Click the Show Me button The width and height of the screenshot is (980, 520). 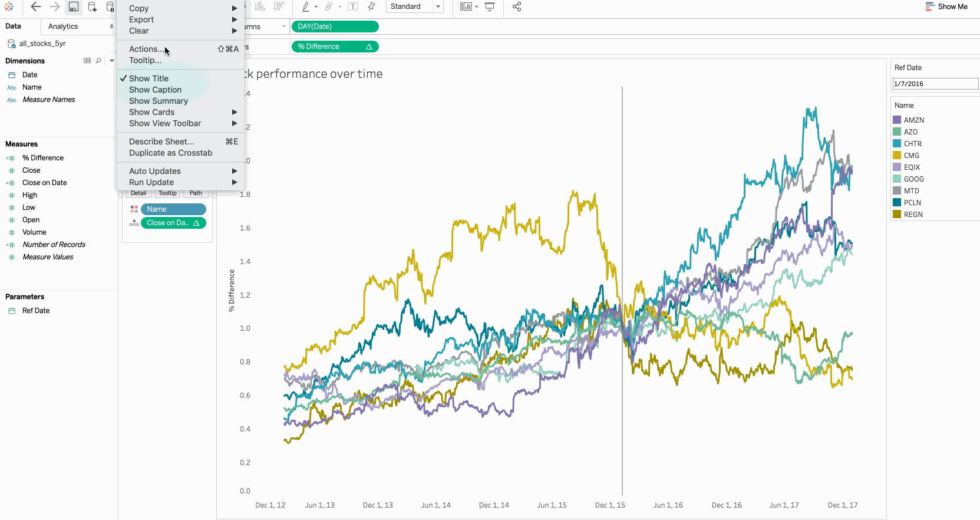click(946, 7)
